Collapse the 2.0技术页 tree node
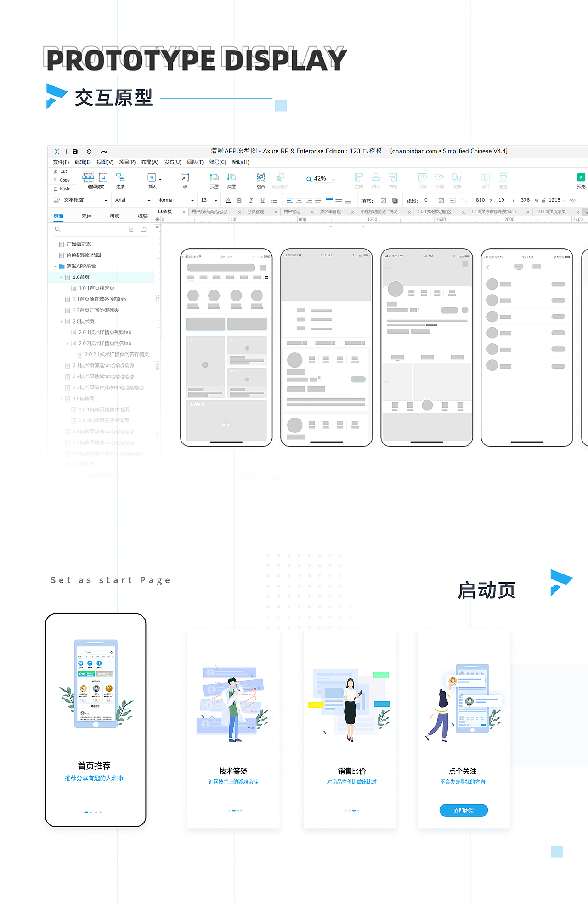Image resolution: width=588 pixels, height=903 pixels. coord(62,322)
